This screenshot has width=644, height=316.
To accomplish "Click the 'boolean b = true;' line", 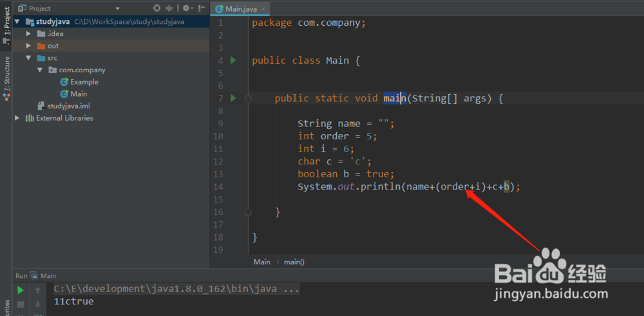I will 346,175.
